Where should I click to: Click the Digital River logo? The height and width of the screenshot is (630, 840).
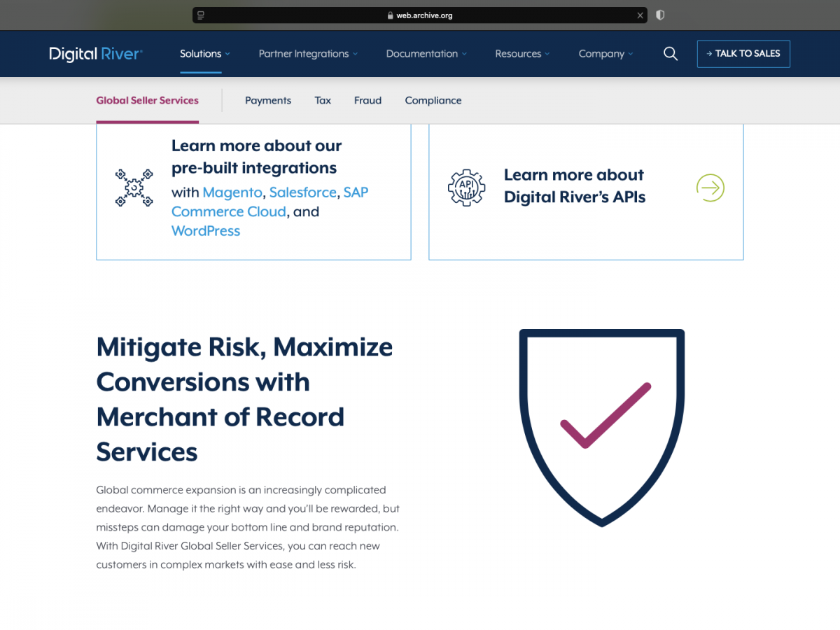pyautogui.click(x=96, y=54)
